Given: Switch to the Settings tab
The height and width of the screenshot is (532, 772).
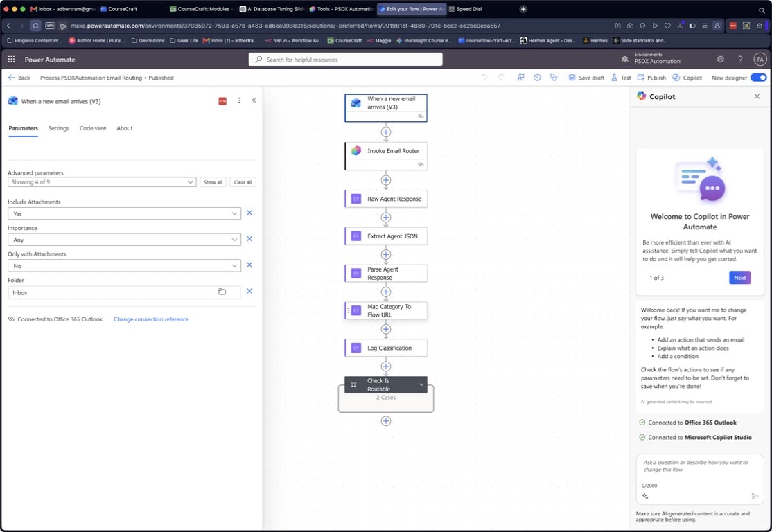Looking at the screenshot, I should pyautogui.click(x=59, y=128).
